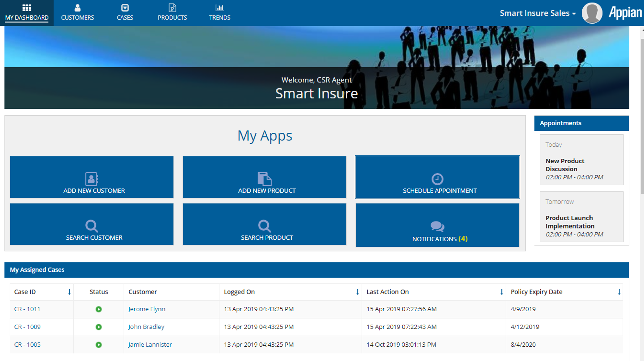Viewport: 644px width, 361px height.
Task: Open the user avatar profile picture
Action: point(592,13)
